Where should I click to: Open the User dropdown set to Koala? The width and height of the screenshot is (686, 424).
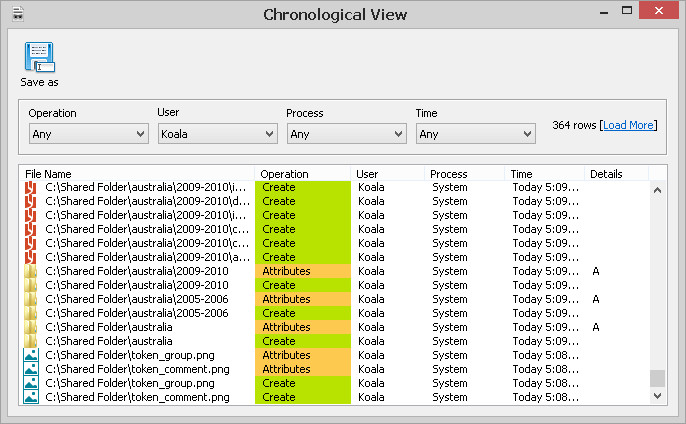pyautogui.click(x=217, y=134)
